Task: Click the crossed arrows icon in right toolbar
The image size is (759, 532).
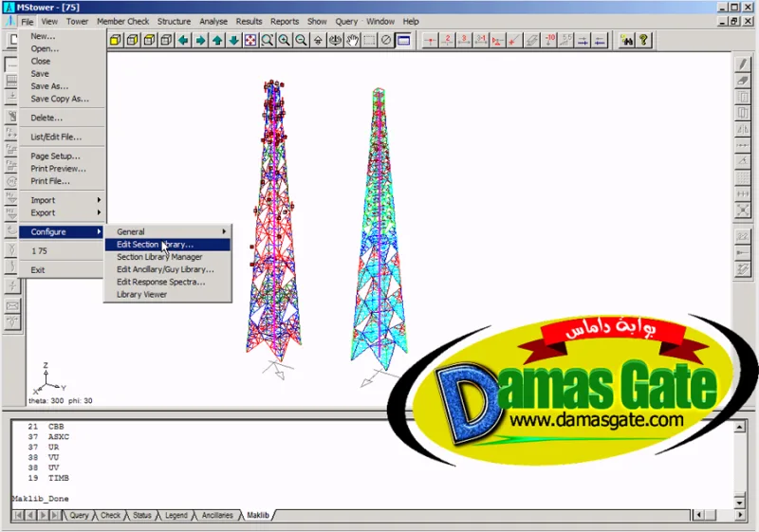Action: click(x=743, y=211)
